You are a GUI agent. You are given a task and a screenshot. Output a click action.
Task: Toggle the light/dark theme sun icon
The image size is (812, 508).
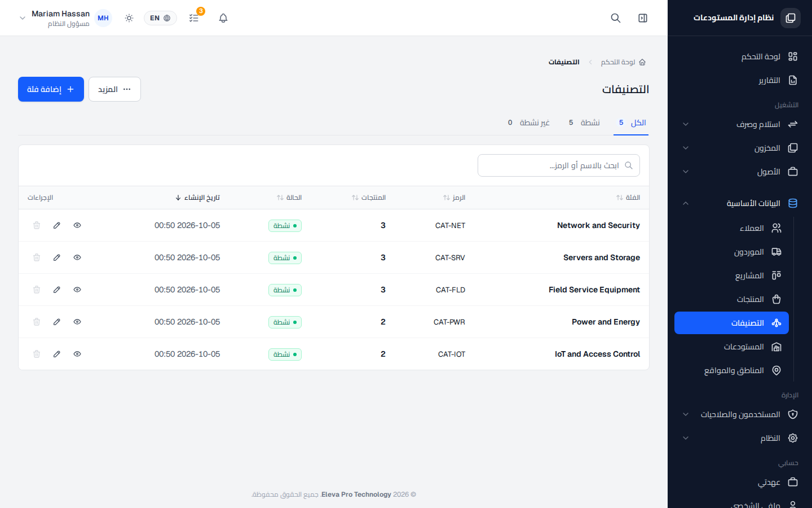point(129,18)
